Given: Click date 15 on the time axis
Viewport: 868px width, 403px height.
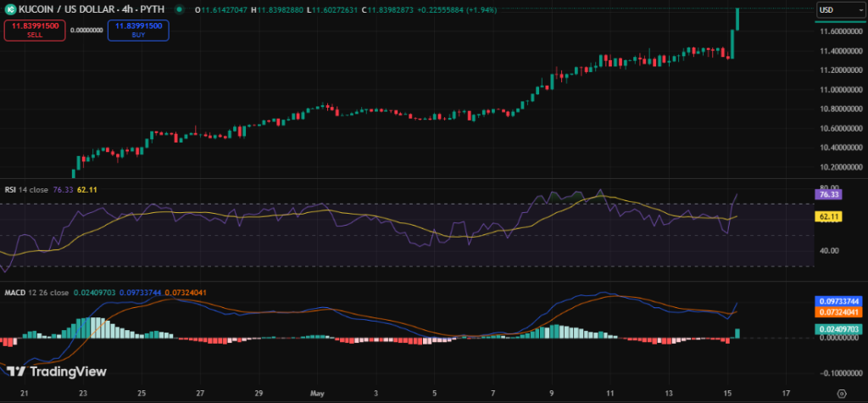Looking at the screenshot, I should (728, 393).
